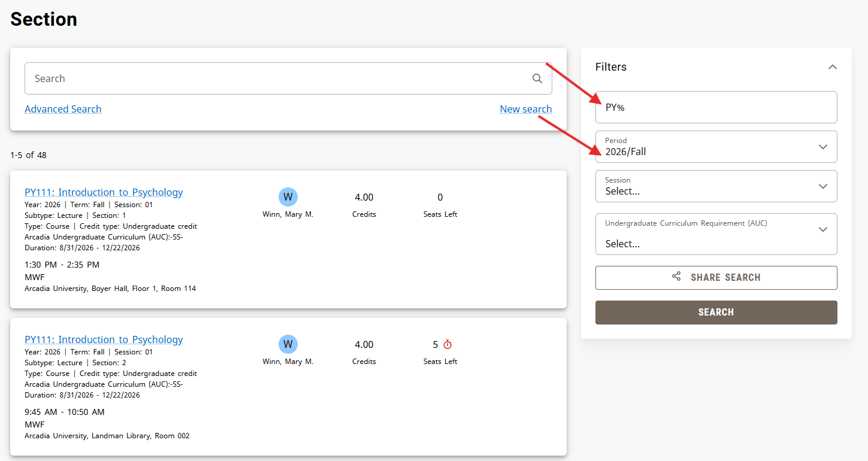Click the 'Filters' panel heading

coord(611,67)
